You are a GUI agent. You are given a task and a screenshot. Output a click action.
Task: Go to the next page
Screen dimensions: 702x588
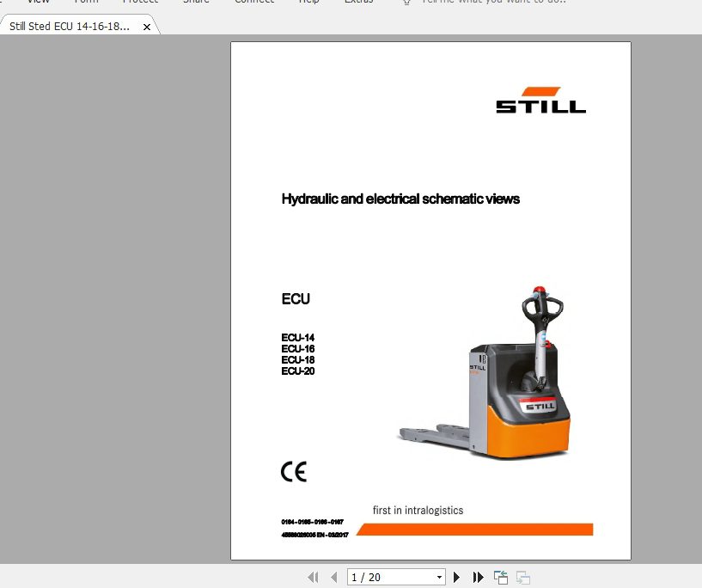tap(456, 577)
